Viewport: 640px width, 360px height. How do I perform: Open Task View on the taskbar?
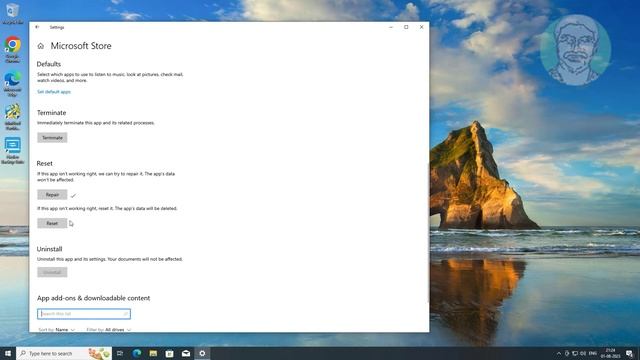coord(120,353)
